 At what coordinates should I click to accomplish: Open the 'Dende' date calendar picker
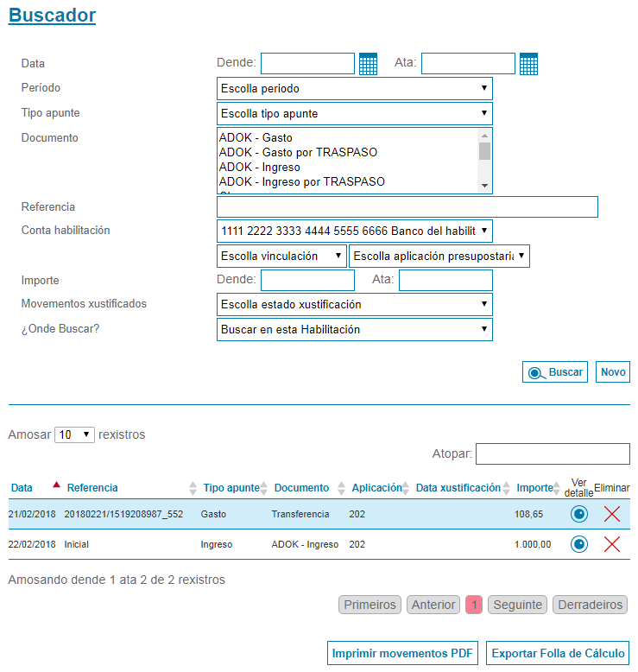(x=368, y=64)
